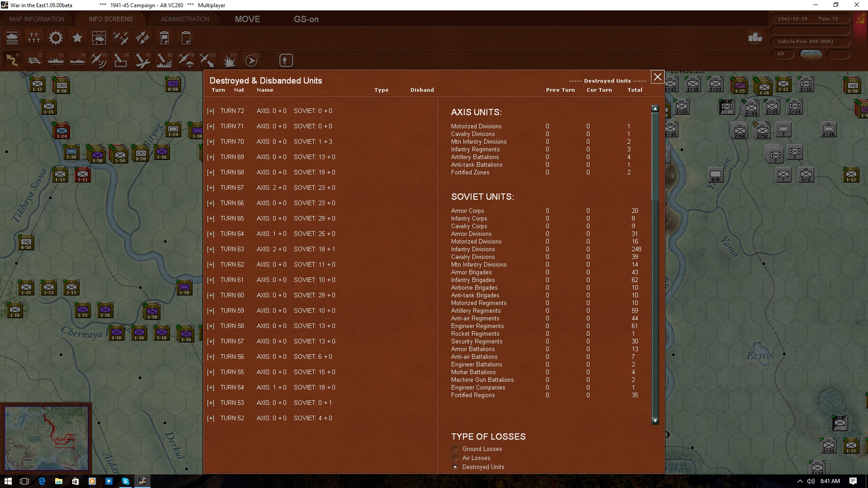Open the ADMINISTRATION tab
Image resolution: width=868 pixels, height=488 pixels.
point(185,19)
